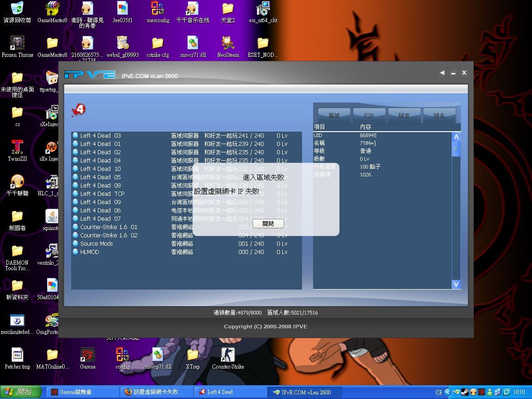The width and height of the screenshot is (532, 399).
Task: Open the Garena desktop shortcut
Action: click(87, 356)
